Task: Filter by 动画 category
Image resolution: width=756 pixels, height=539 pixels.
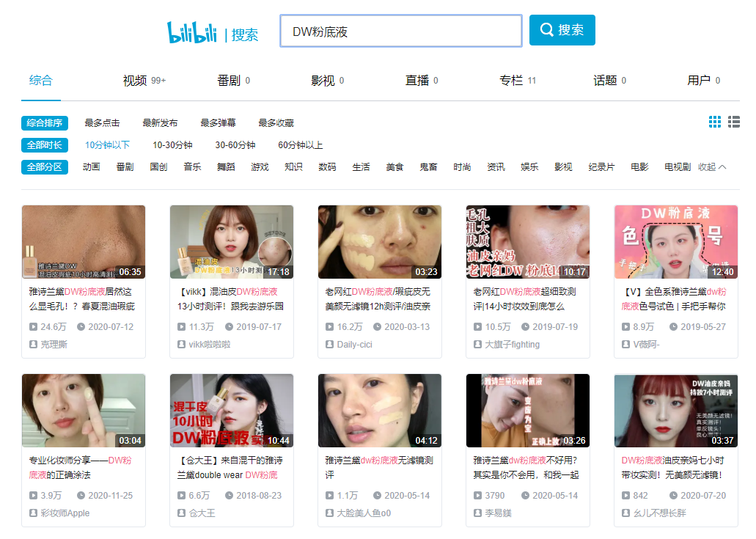Action: [91, 167]
